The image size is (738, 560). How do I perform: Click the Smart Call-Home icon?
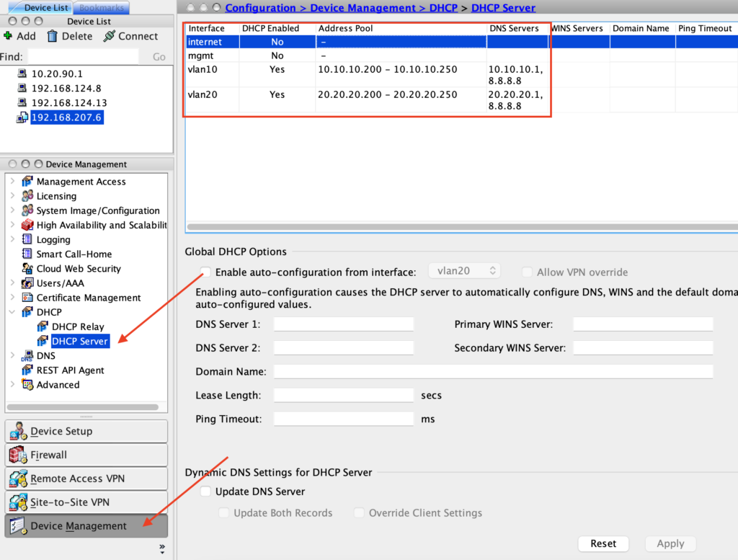click(x=27, y=254)
